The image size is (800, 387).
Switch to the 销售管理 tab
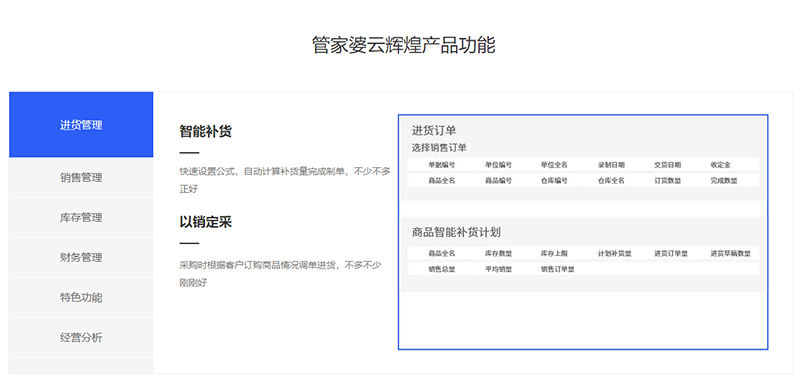pos(81,177)
